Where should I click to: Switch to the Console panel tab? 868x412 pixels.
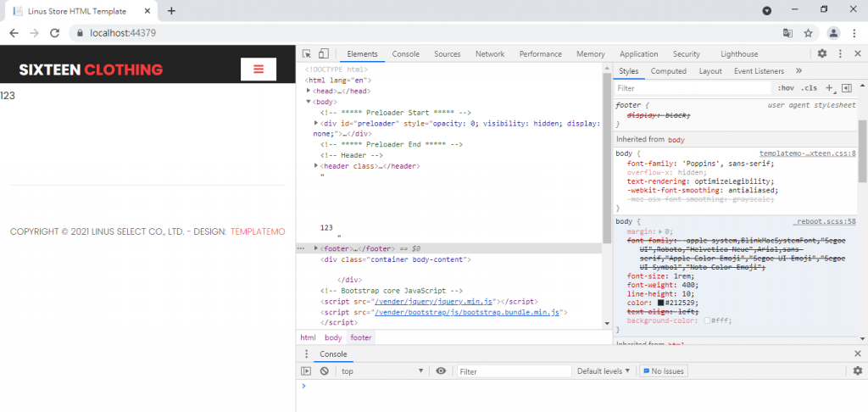406,53
